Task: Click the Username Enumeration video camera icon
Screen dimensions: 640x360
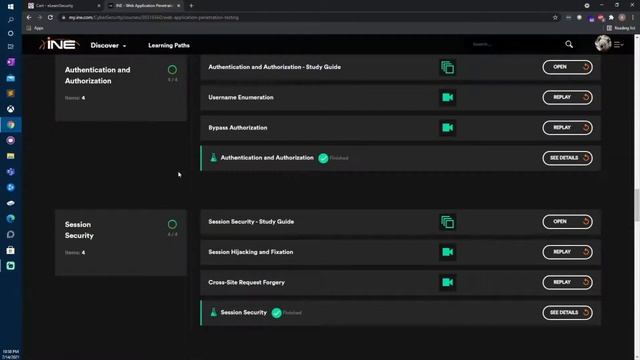Action: click(447, 98)
